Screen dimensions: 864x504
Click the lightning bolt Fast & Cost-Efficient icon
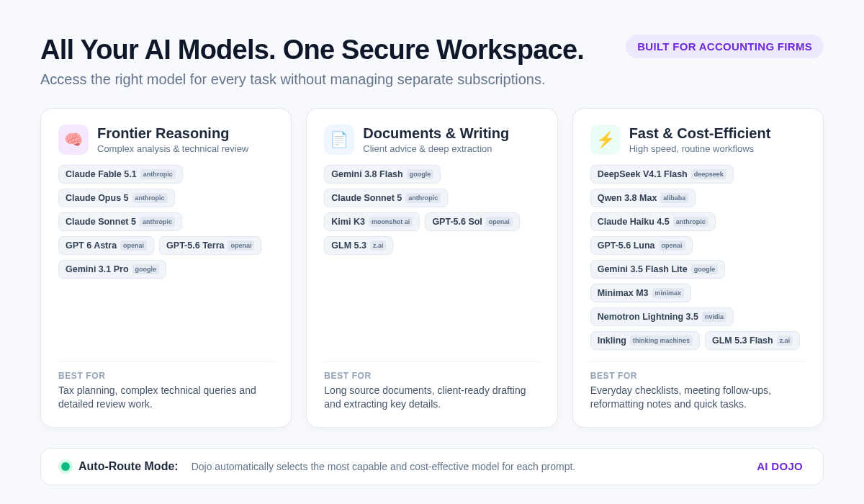coord(606,140)
